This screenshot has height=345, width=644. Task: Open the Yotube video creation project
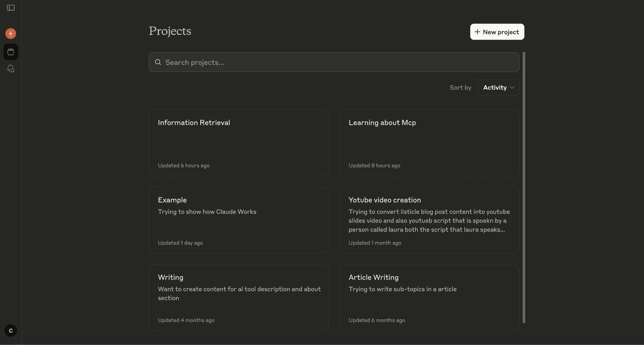click(429, 220)
